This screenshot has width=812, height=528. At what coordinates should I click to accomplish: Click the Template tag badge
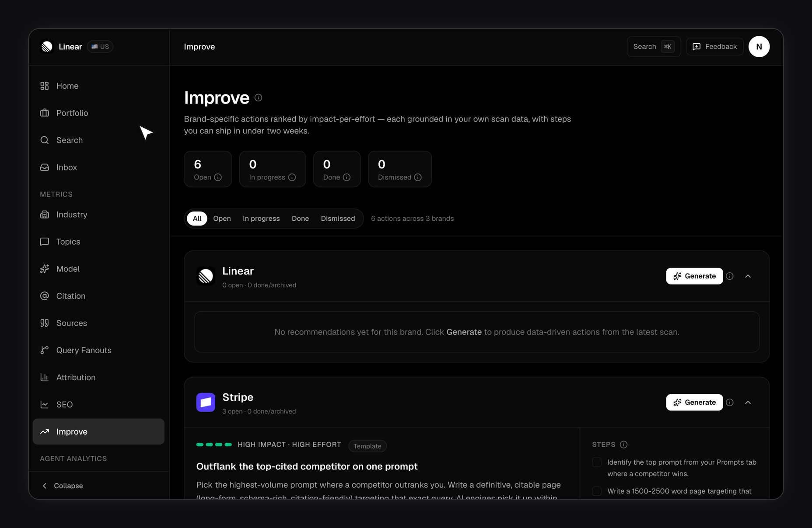pos(367,446)
